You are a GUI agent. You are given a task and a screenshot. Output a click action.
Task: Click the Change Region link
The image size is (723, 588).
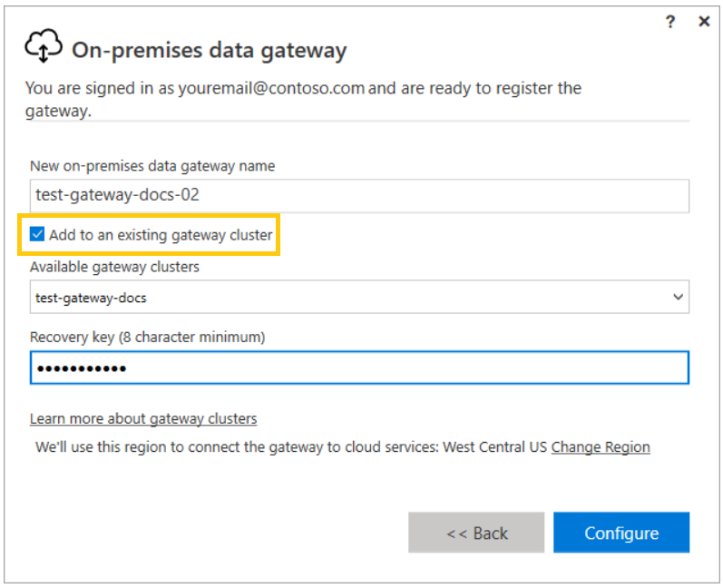(601, 446)
